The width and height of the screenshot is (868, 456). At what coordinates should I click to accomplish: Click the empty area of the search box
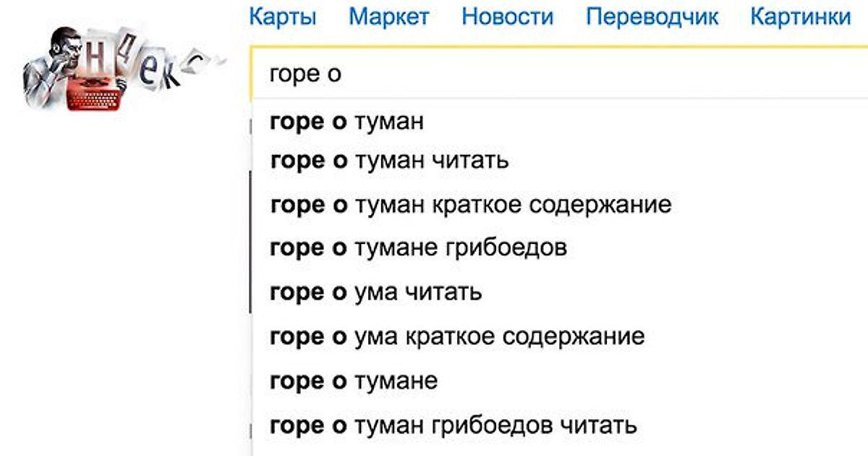pos(579,75)
